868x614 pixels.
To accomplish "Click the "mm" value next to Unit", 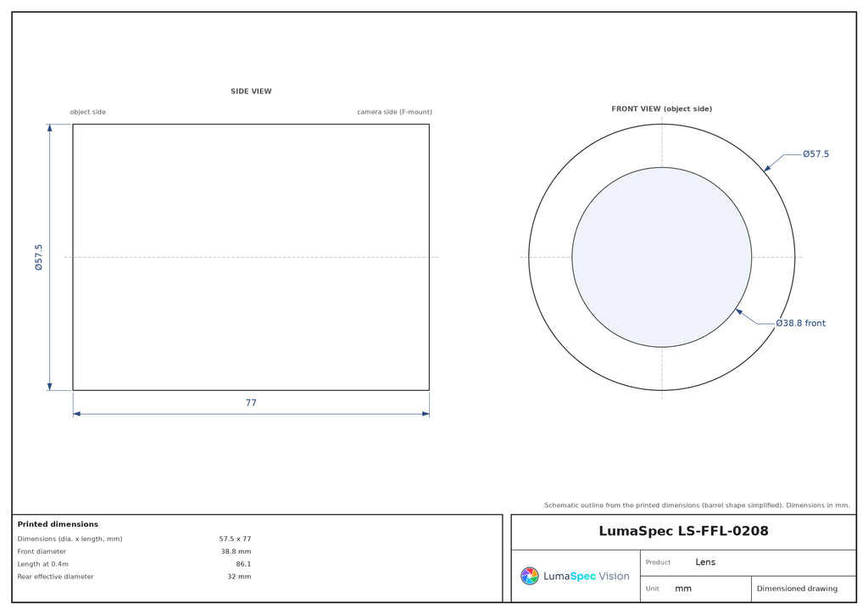I will click(x=683, y=589).
